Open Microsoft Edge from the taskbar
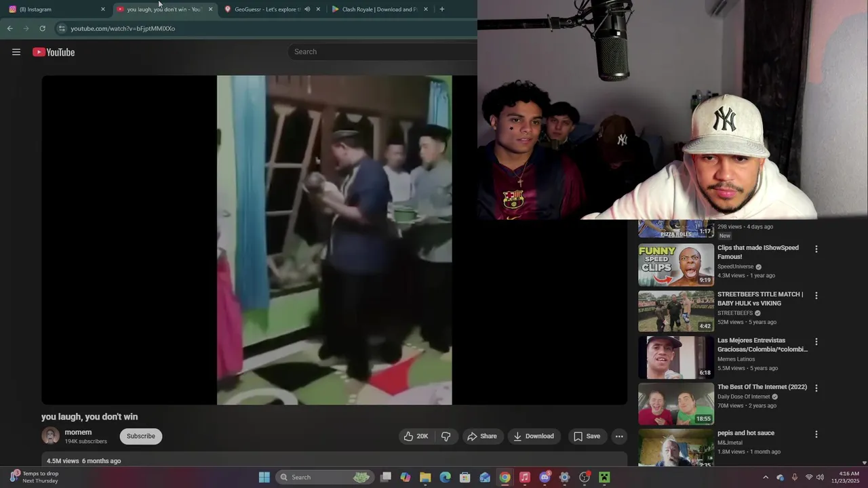This screenshot has width=868, height=488. [x=445, y=477]
